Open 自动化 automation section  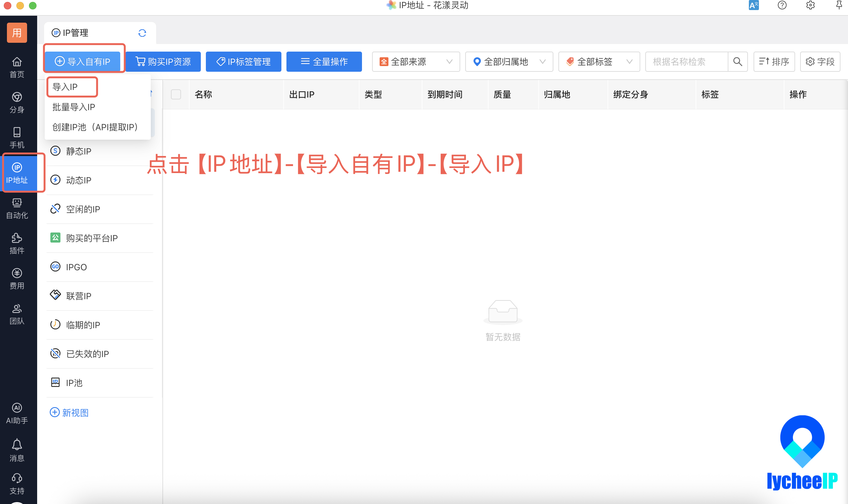17,208
